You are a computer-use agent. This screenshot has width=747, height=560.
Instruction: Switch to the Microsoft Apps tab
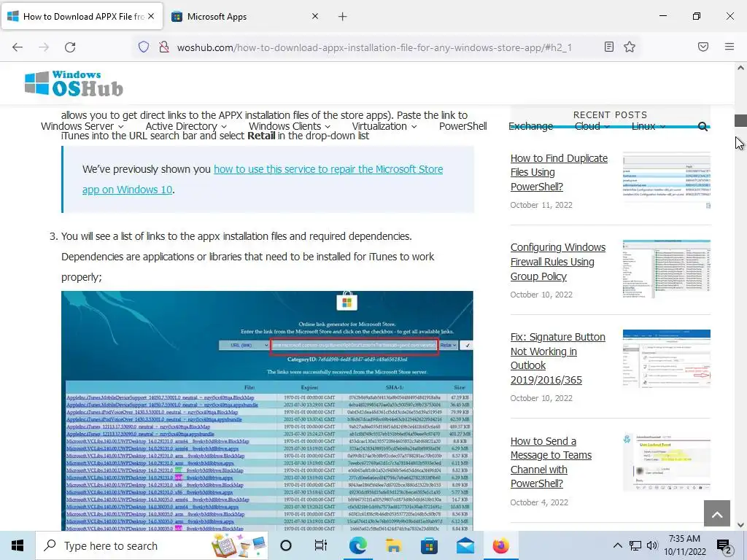coord(244,17)
